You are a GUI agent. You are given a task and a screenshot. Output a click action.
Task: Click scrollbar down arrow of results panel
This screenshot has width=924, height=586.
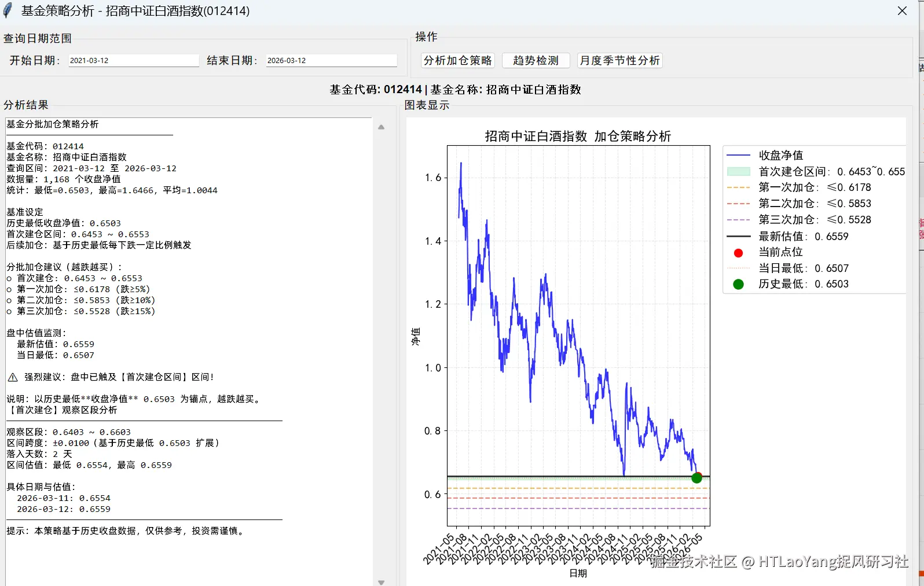click(381, 582)
